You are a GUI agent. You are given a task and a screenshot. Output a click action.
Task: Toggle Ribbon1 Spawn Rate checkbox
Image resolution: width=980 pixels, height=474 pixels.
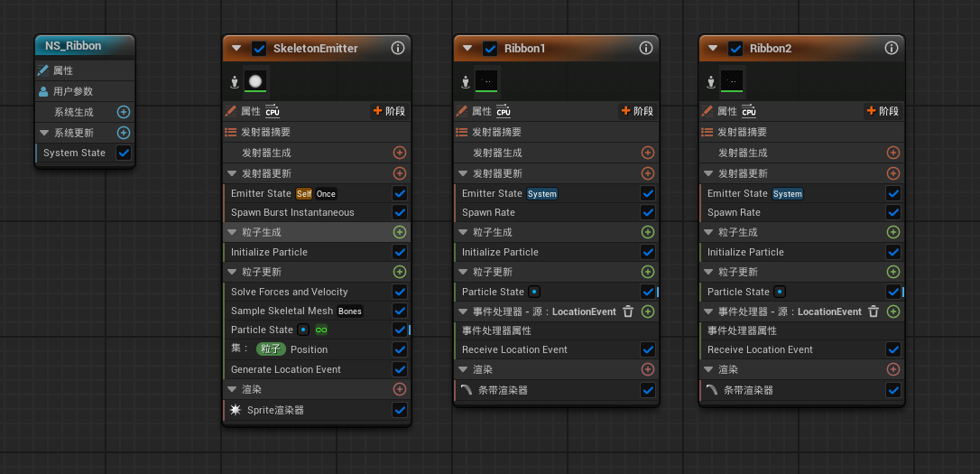tap(648, 212)
